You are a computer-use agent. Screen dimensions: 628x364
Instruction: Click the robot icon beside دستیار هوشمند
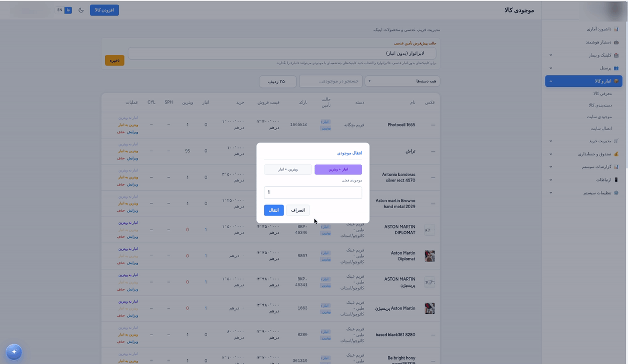[616, 42]
